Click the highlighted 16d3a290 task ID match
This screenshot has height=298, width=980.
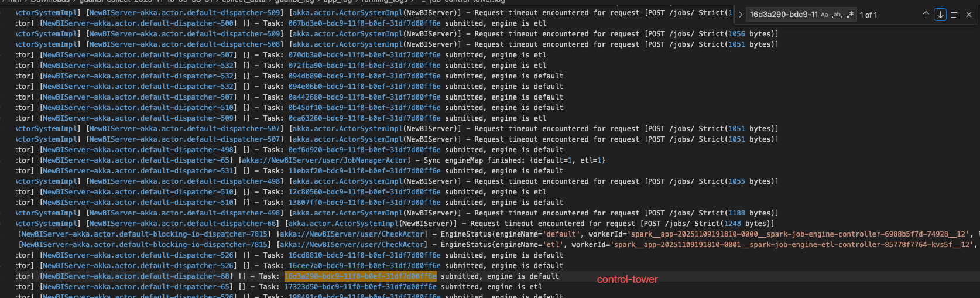pos(360,276)
